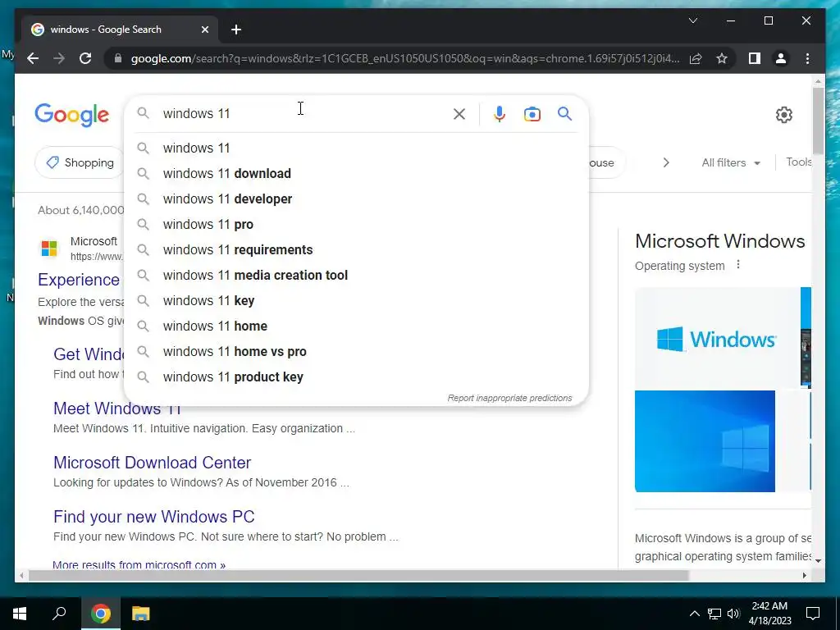840x630 pixels.
Task: Go back using Chrome's back arrow
Action: pos(33,58)
